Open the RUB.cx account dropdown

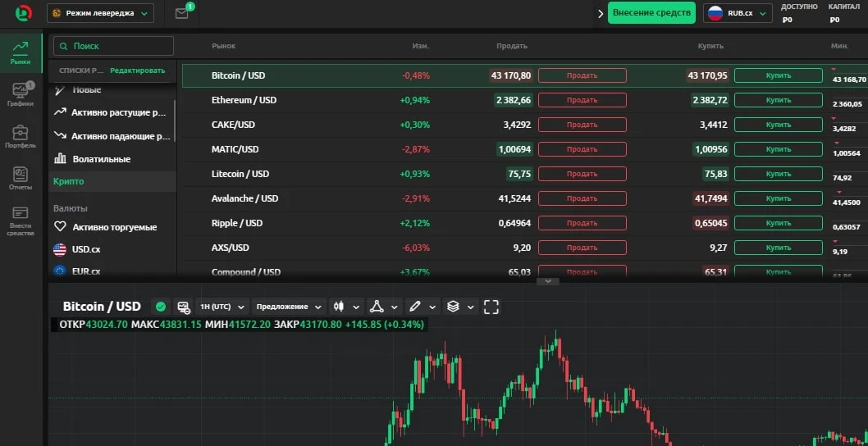(x=738, y=13)
